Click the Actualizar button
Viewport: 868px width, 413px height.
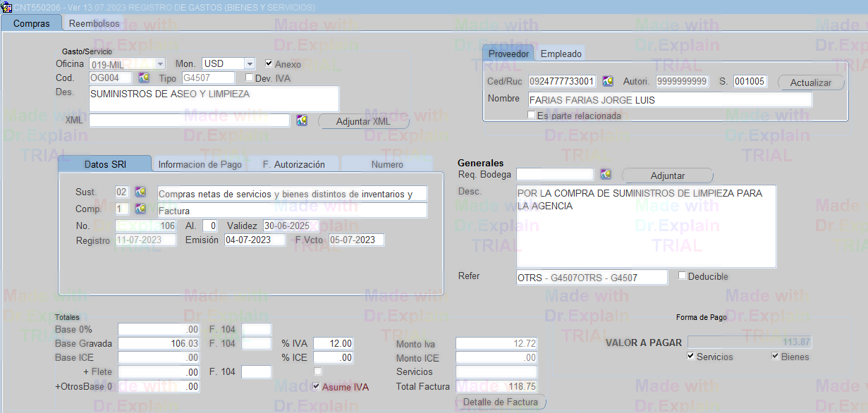point(810,82)
